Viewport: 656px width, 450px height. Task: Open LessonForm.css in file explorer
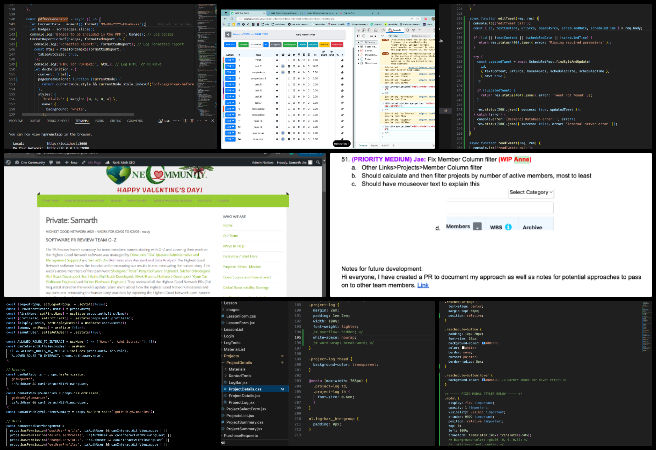(241, 316)
